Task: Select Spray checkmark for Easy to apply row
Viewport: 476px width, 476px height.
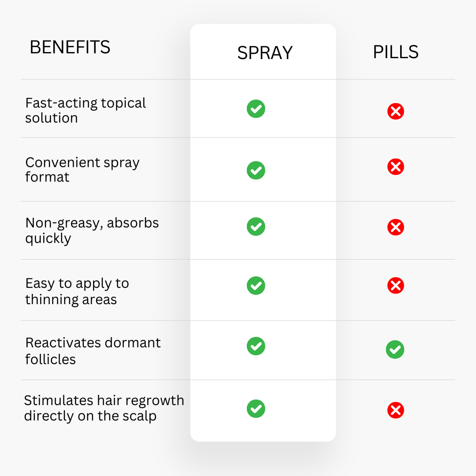Action: point(256,286)
